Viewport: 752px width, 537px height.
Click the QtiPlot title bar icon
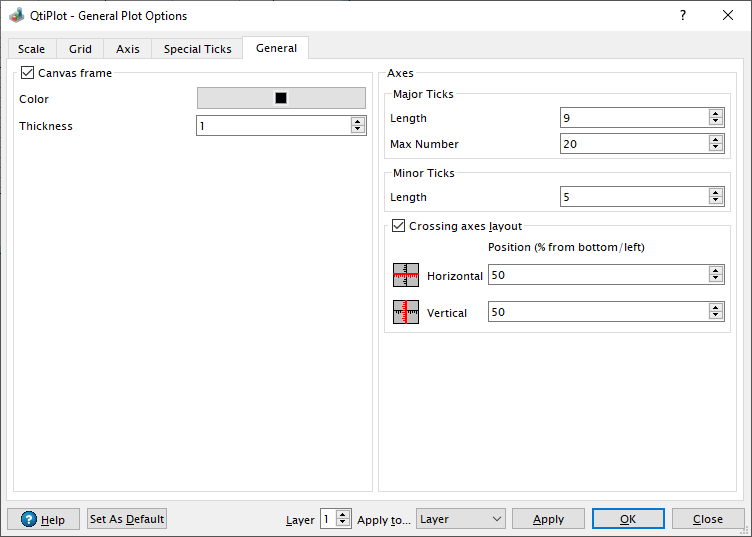(x=16, y=16)
